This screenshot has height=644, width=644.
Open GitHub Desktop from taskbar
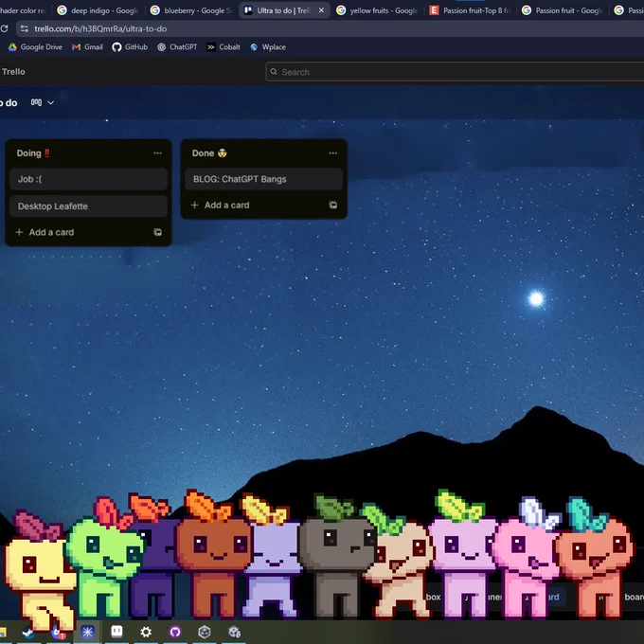tap(175, 632)
